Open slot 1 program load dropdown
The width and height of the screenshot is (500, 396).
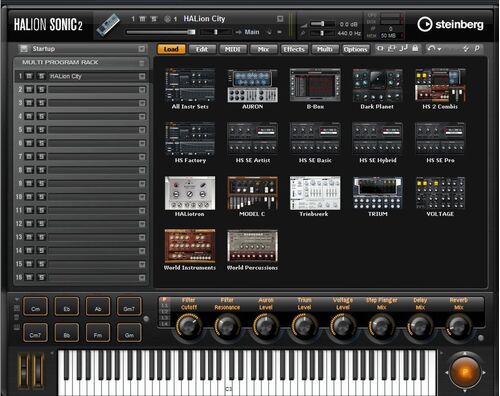click(142, 76)
